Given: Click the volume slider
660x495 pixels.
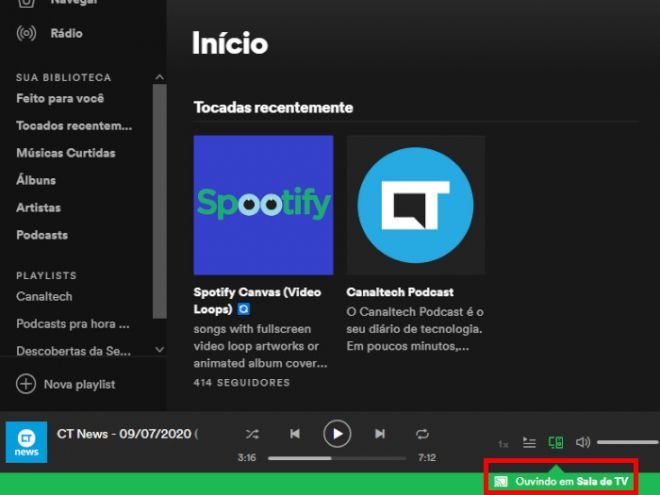Looking at the screenshot, I should coord(628,442).
